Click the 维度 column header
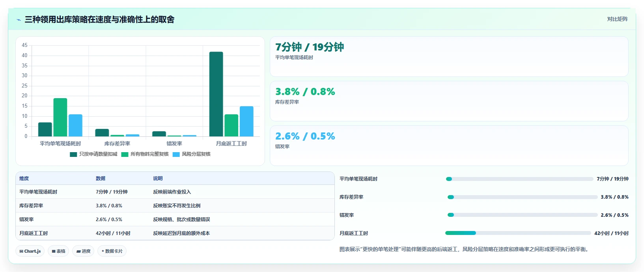 [24, 179]
